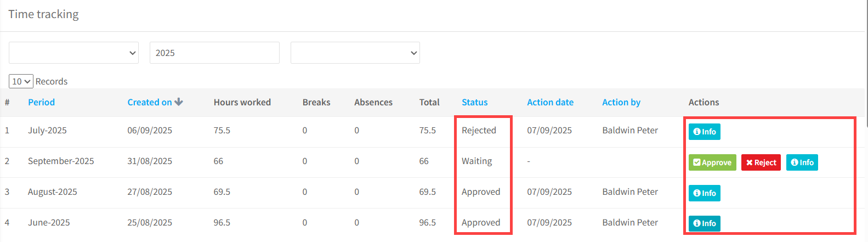Select the September-2025 period cell

(61, 161)
